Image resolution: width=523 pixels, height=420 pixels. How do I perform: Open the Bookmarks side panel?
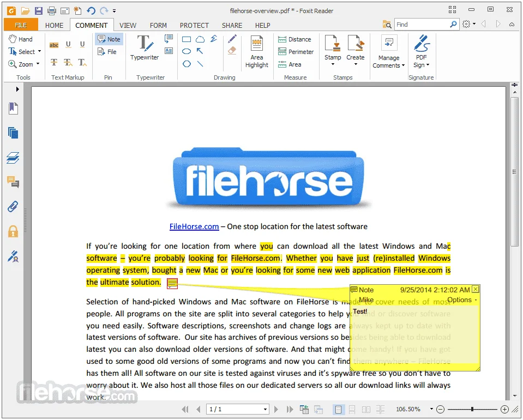click(13, 109)
